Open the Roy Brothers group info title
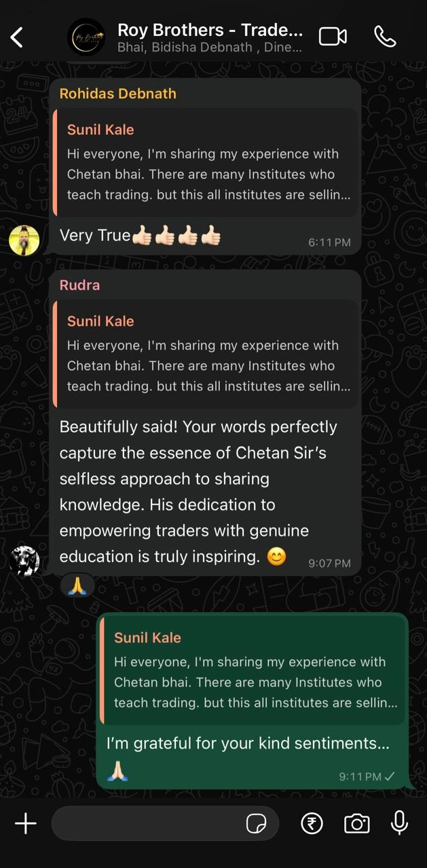427x868 pixels. (210, 30)
